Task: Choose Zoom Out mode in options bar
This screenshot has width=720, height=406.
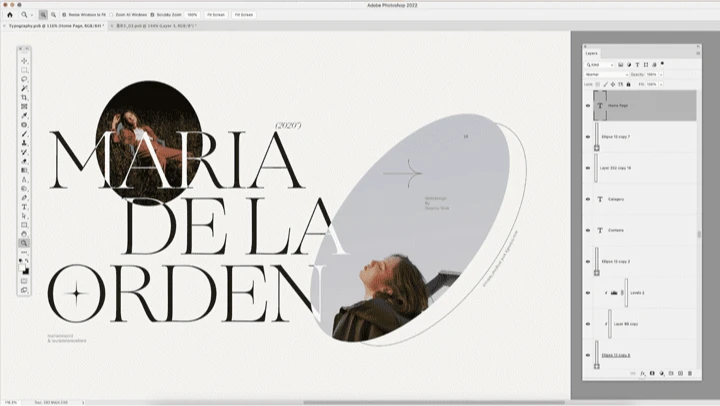Action: pyautogui.click(x=53, y=15)
